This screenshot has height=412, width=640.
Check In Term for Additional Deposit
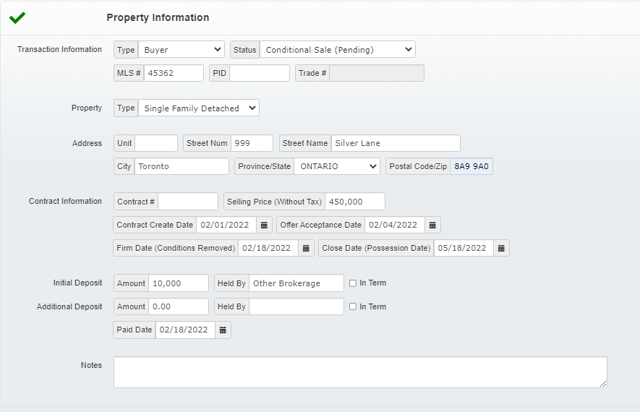tap(353, 306)
